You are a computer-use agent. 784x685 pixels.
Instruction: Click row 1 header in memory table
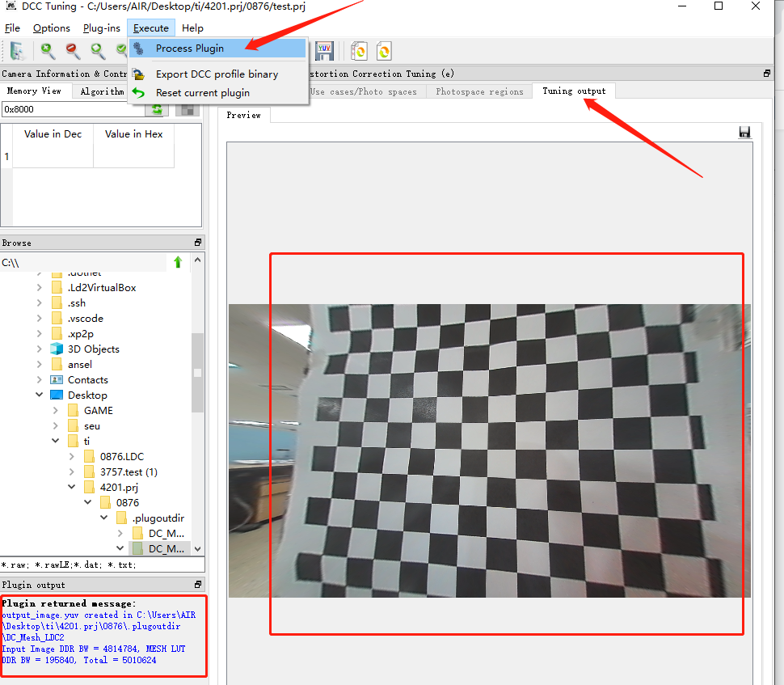click(x=6, y=156)
